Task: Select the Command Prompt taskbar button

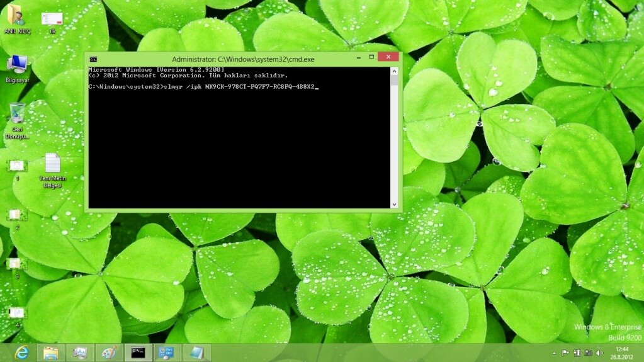Action: [138, 353]
